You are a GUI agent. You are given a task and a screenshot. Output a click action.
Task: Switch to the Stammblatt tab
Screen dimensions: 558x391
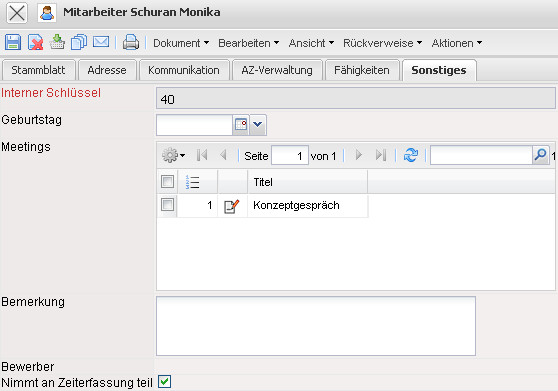tap(38, 70)
